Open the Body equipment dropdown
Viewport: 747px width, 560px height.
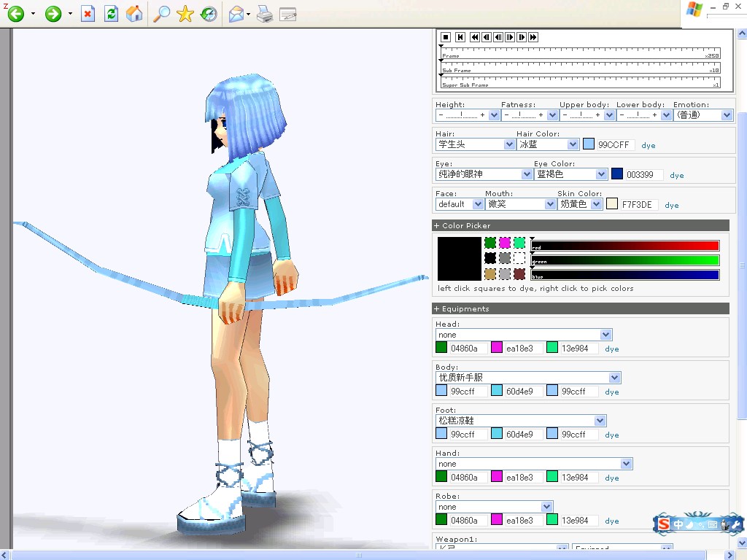pos(528,378)
